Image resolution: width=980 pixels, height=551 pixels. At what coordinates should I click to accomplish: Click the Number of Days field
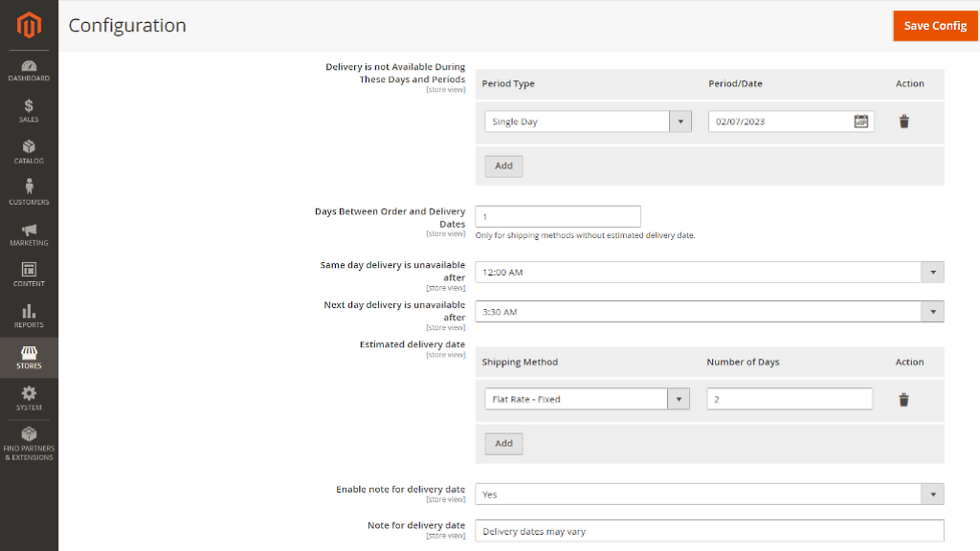click(x=790, y=399)
